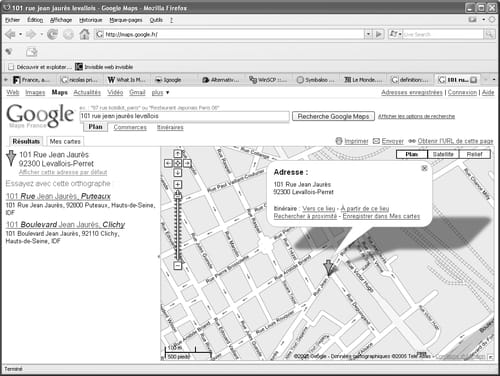Screen dimensions: 500x376
Task: Click the À partir de ce lieu link
Action: click(365, 209)
